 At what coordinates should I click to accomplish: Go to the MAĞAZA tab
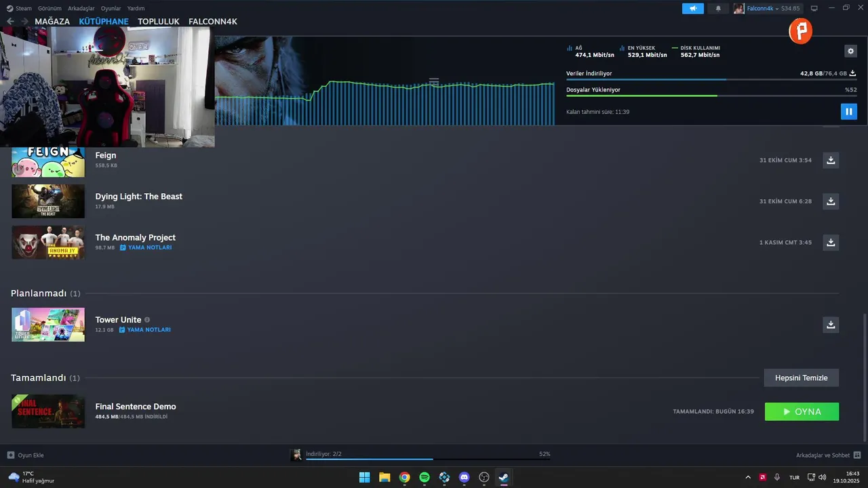[52, 22]
